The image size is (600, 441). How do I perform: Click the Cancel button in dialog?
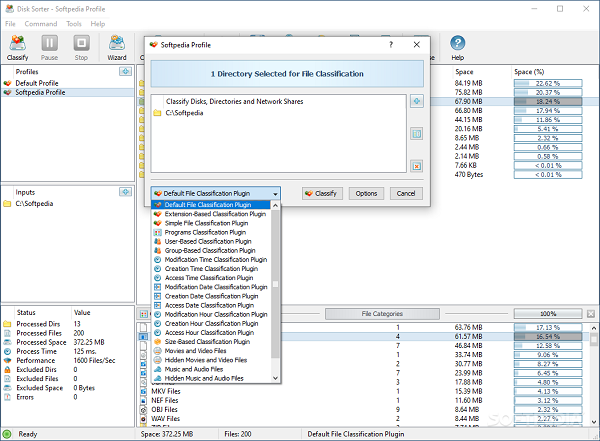point(406,194)
